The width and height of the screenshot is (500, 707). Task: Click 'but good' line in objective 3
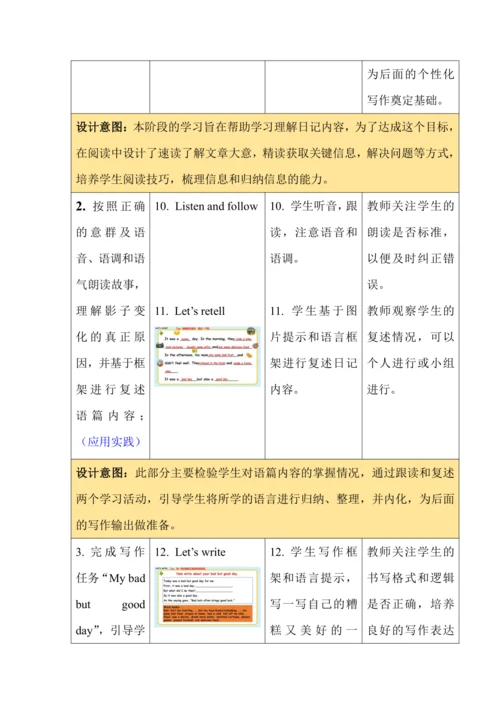coord(110,604)
